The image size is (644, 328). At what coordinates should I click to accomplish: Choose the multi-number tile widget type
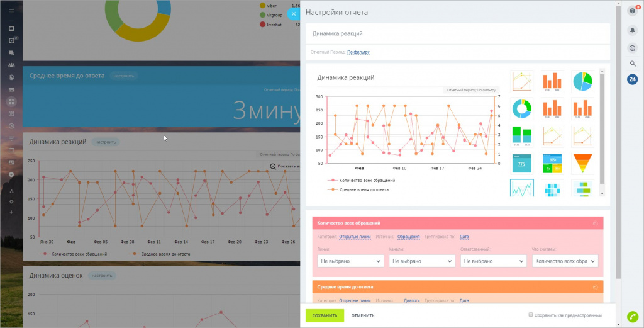tap(552, 163)
